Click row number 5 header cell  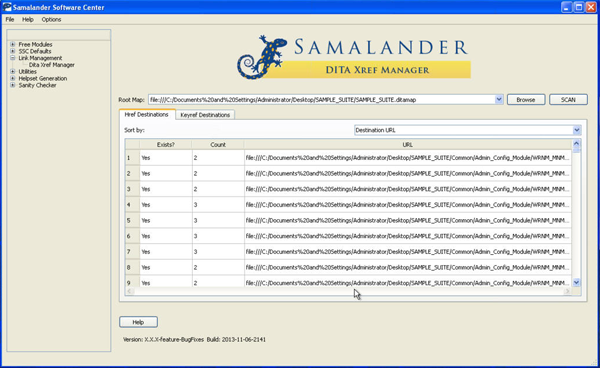(132, 220)
